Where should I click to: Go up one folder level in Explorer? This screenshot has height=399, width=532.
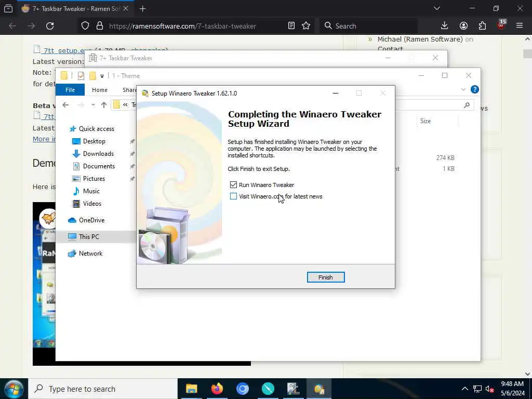click(104, 105)
